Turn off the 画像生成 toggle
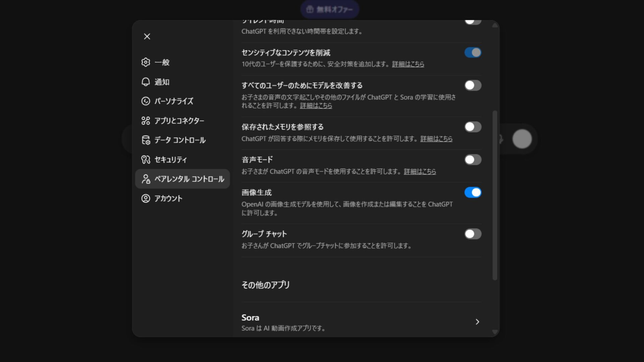 pos(473,192)
